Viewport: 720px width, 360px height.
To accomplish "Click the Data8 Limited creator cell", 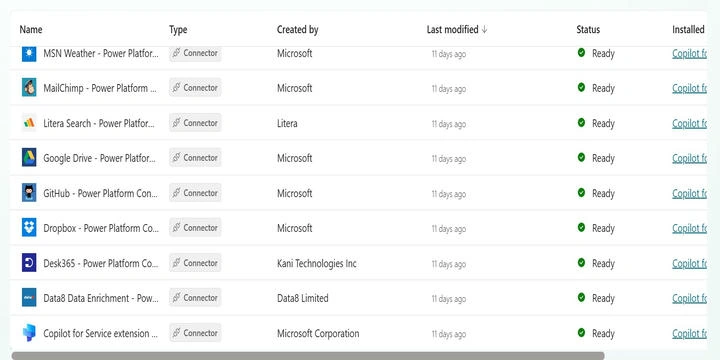I will tap(303, 298).
